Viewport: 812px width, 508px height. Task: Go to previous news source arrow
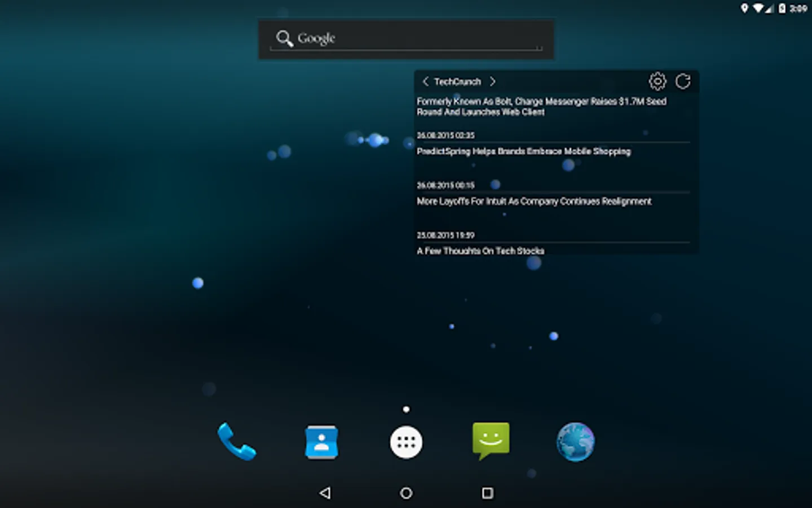pos(425,81)
